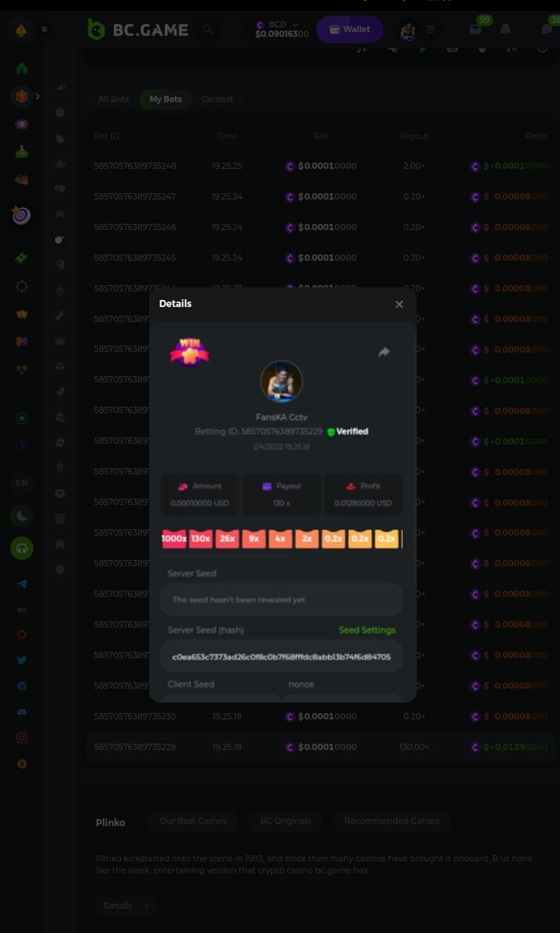This screenshot has height=933, width=560.
Task: Click the Wallet button
Action: coord(350,30)
